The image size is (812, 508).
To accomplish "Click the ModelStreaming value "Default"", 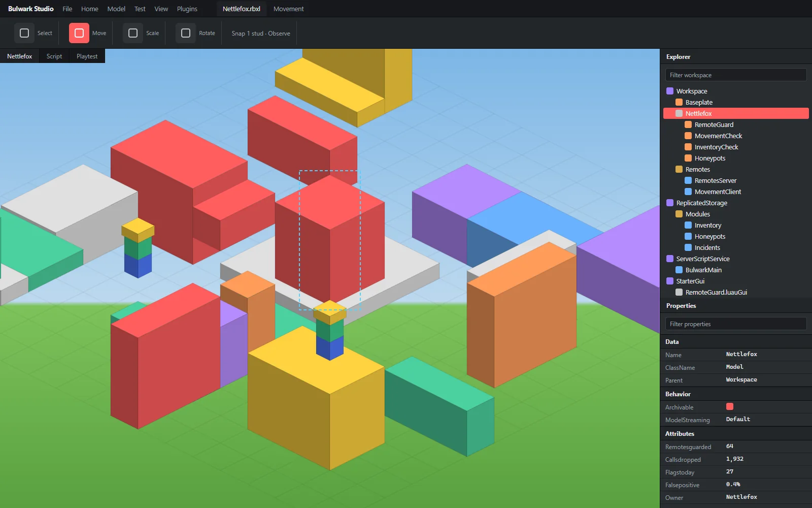I will pyautogui.click(x=738, y=419).
